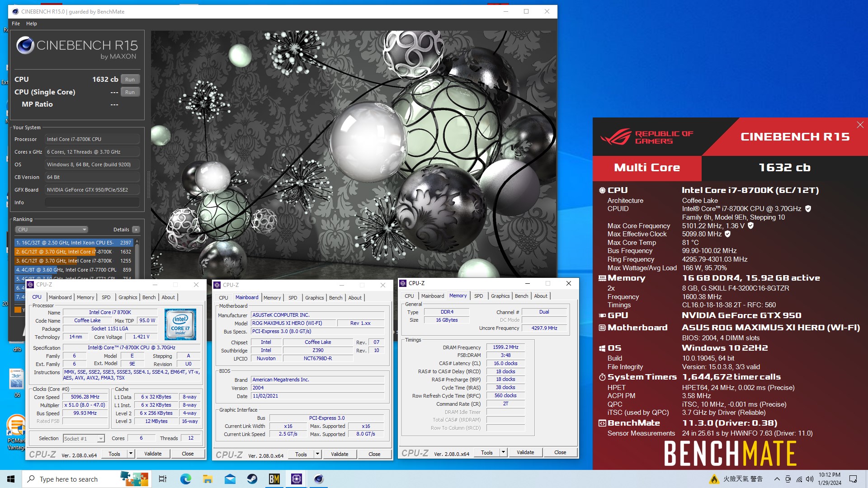868x488 pixels.
Task: Open Tools dropdown arrow in Memory window
Action: 503,452
